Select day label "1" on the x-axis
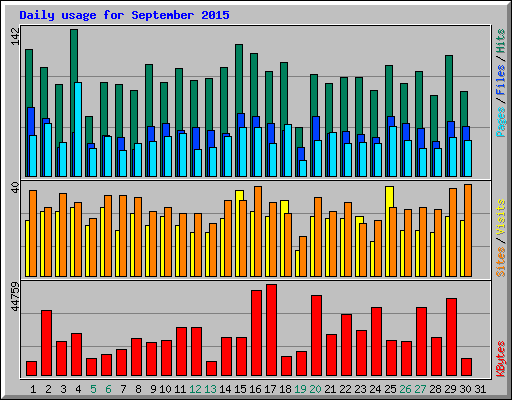The image size is (512, 400). (33, 389)
